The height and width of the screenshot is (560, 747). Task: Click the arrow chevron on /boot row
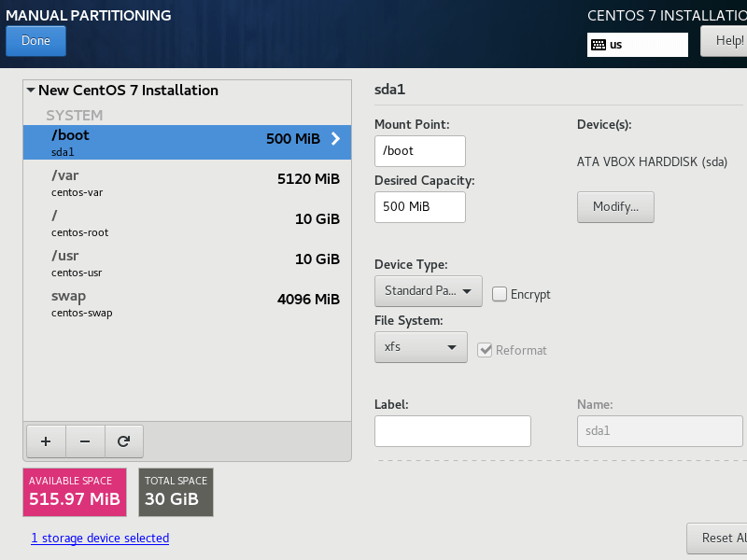(335, 139)
